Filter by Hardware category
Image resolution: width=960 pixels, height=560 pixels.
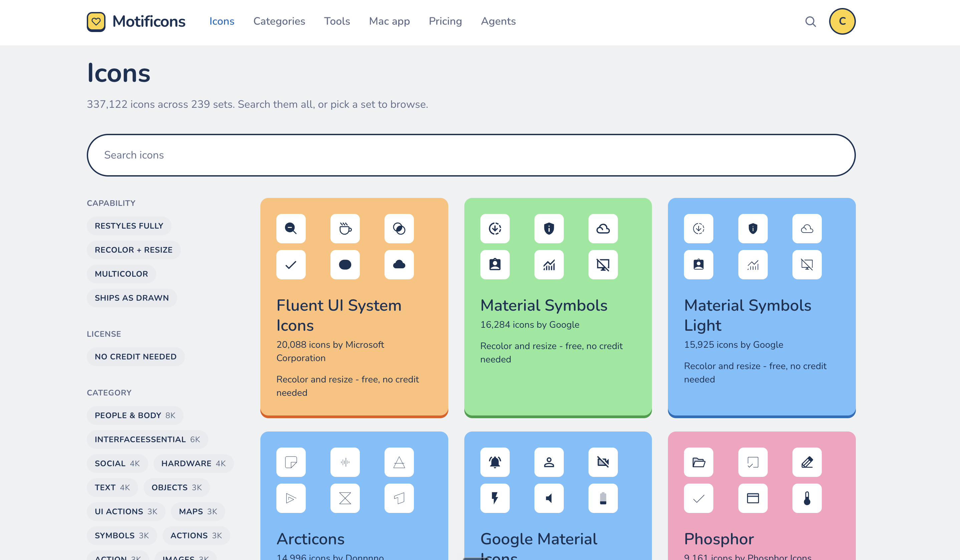click(193, 463)
